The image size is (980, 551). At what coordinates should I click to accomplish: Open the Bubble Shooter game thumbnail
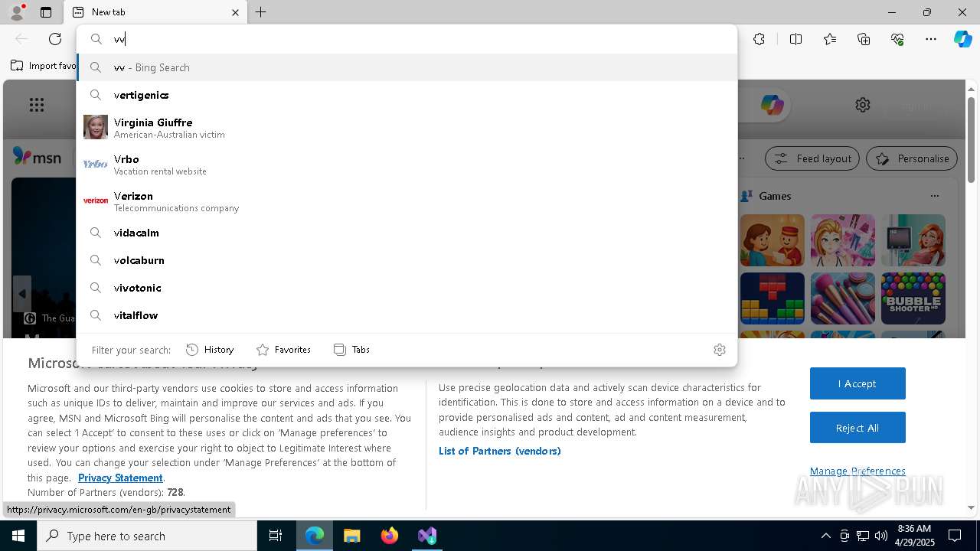click(x=913, y=298)
